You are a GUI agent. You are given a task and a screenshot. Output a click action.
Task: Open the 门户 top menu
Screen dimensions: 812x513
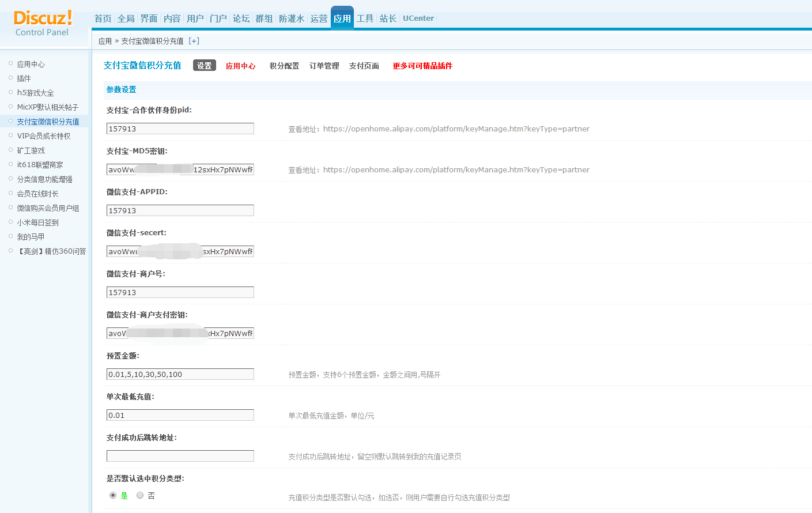218,18
